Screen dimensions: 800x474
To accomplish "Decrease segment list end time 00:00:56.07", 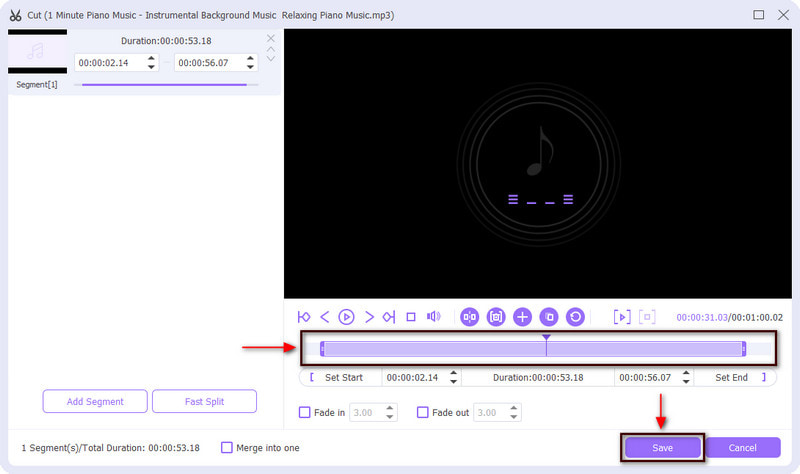I will click(250, 67).
